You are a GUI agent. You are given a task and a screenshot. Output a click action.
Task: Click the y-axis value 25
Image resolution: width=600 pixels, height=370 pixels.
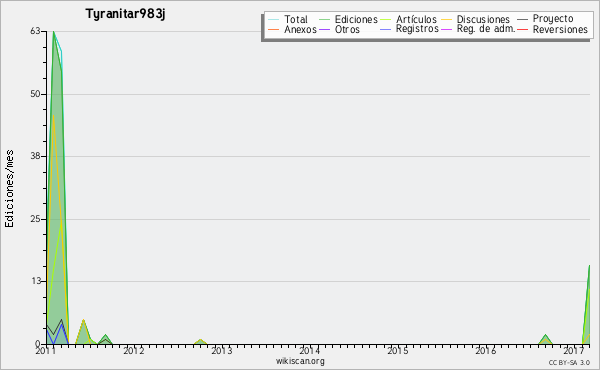point(35,219)
